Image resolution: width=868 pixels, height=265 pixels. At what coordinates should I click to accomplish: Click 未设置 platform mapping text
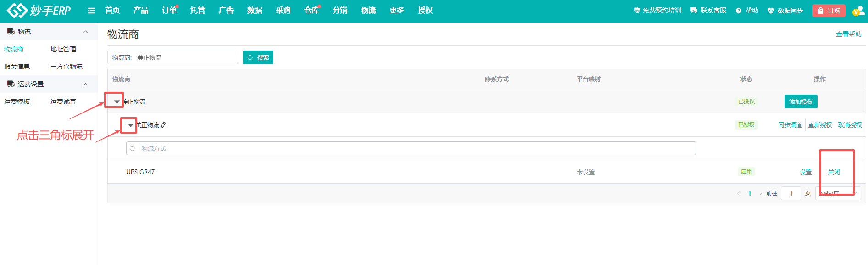click(x=585, y=172)
